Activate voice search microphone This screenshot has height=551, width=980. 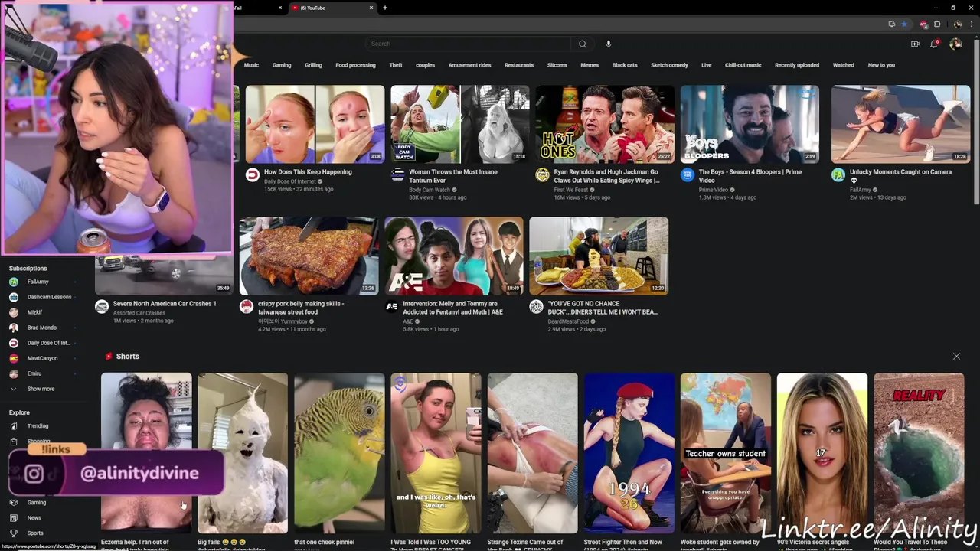pos(609,44)
